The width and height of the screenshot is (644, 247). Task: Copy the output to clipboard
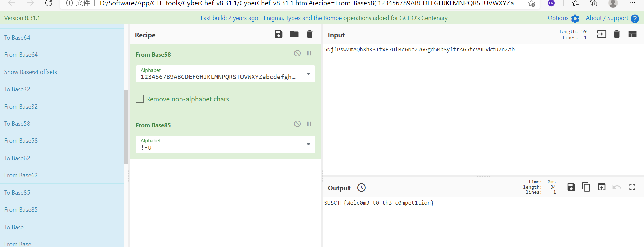click(586, 187)
